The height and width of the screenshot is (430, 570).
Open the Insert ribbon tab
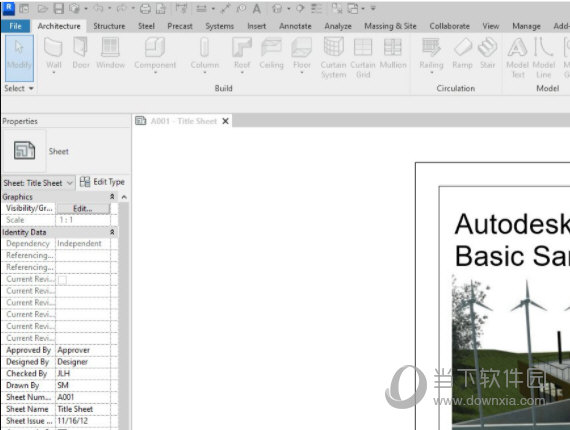(x=257, y=26)
